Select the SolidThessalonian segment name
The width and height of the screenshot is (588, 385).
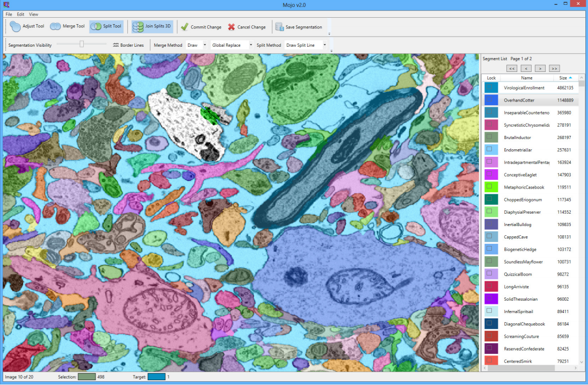520,299
